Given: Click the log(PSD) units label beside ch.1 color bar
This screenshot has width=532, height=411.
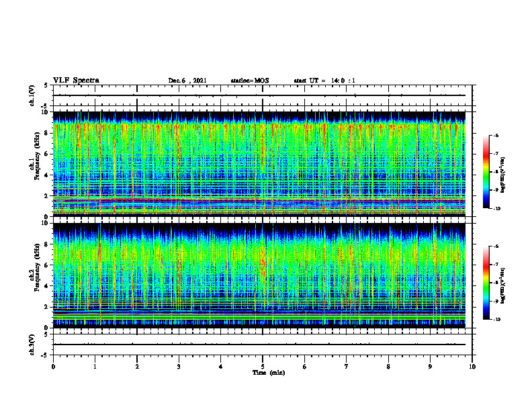Looking at the screenshot, I should point(502,175).
